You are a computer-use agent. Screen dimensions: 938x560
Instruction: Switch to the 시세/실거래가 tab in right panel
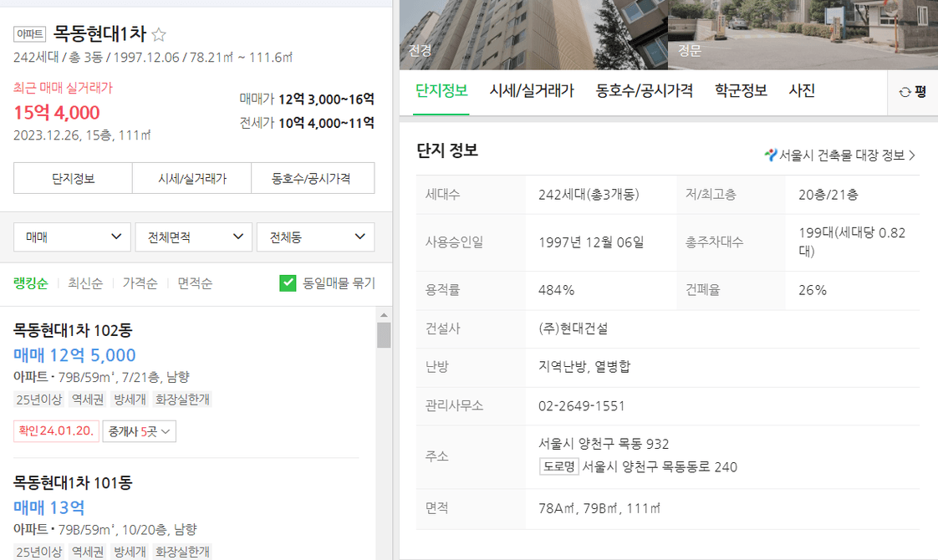point(532,91)
